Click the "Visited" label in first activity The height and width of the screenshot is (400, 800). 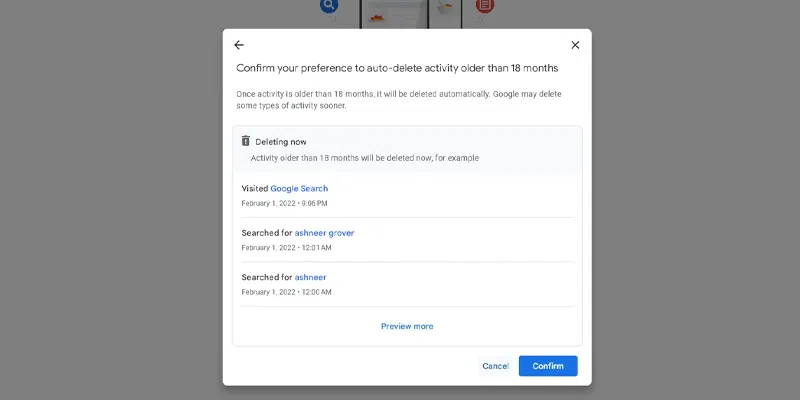pos(254,188)
